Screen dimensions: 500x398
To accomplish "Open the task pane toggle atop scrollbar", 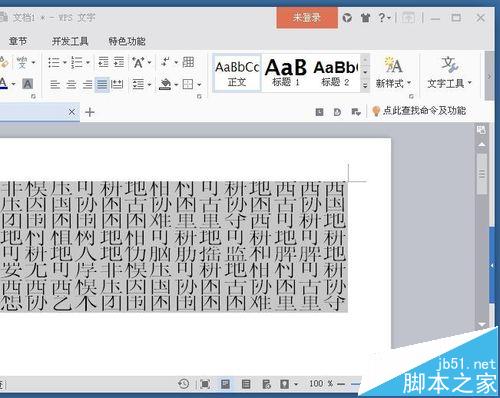I will pyautogui.click(x=481, y=130).
